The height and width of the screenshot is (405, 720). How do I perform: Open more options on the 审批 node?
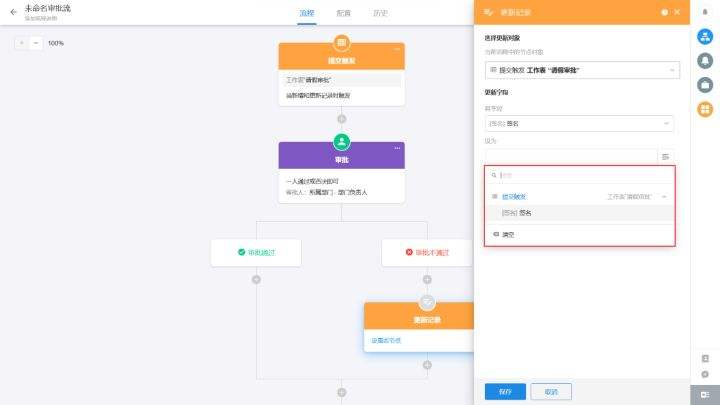(397, 148)
